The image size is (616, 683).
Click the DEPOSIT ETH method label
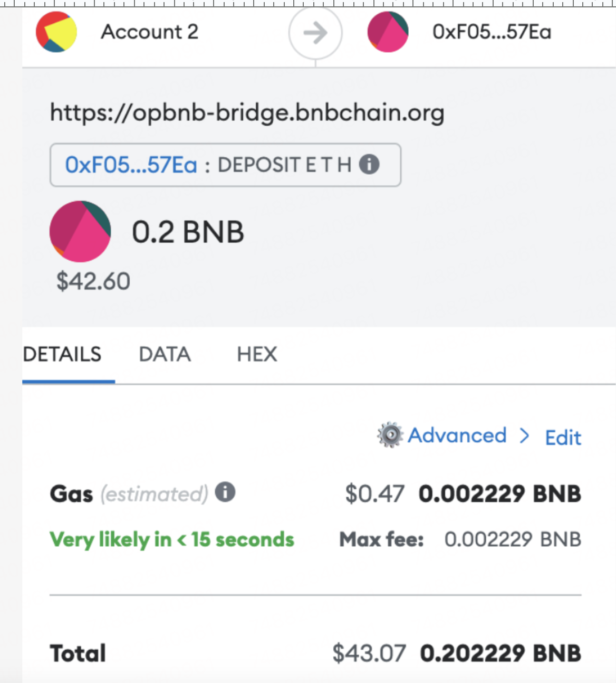tap(284, 165)
